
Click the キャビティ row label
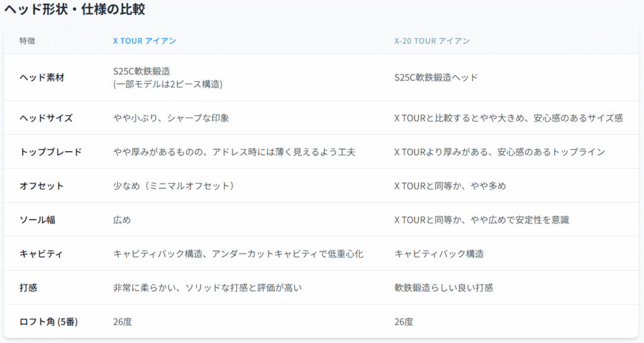coord(41,254)
